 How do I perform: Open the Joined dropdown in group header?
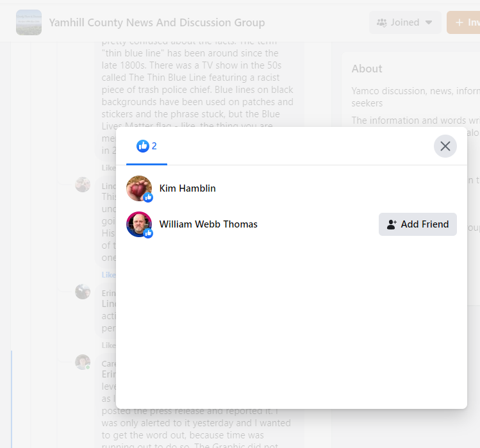point(405,22)
